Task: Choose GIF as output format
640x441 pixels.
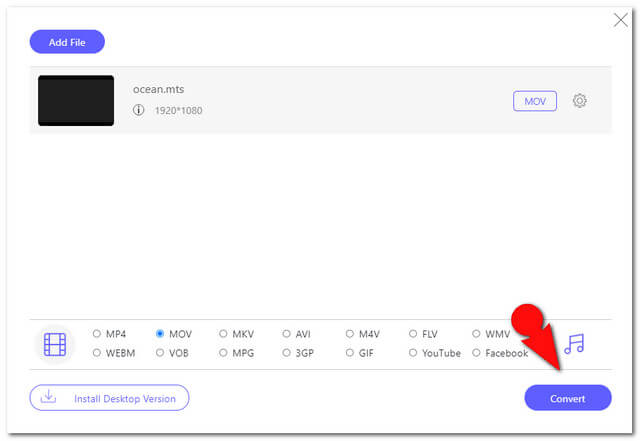Action: (350, 352)
